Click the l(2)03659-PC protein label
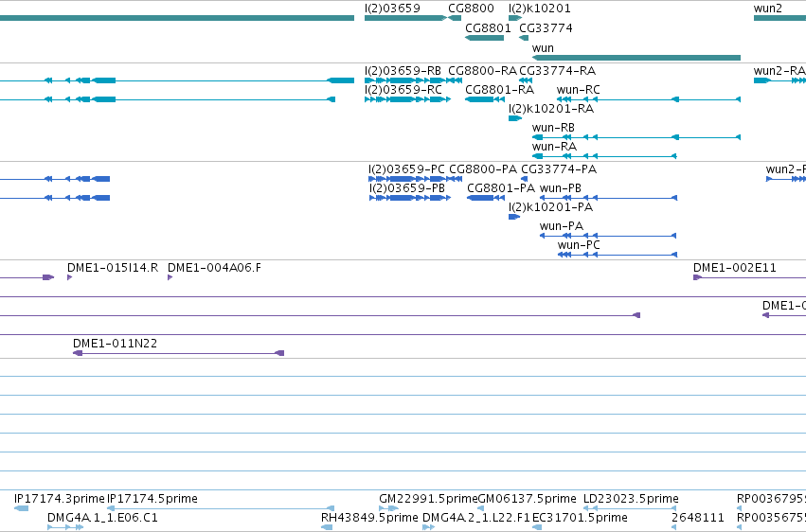806x532 pixels. pyautogui.click(x=406, y=168)
